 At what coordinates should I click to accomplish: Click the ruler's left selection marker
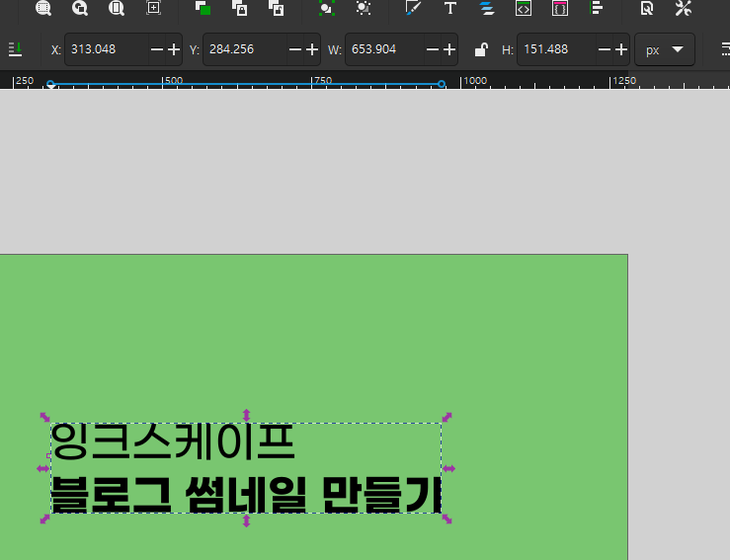[x=50, y=84]
